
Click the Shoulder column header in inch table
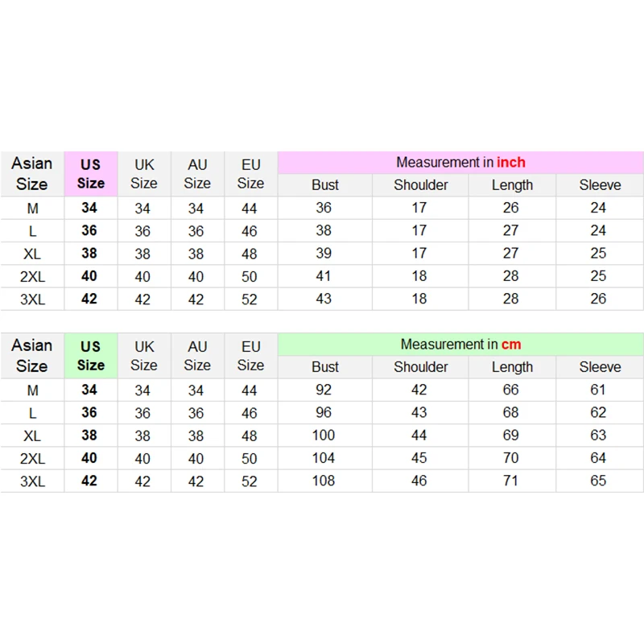click(x=420, y=185)
